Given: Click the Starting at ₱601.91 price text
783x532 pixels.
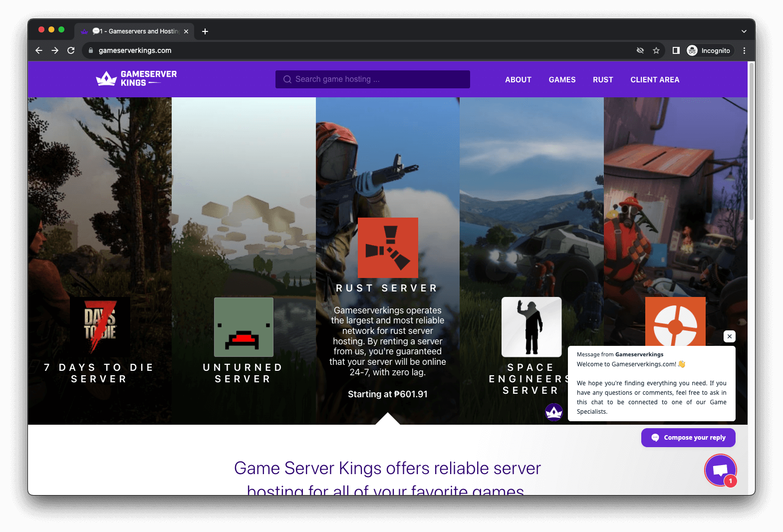Looking at the screenshot, I should click(x=388, y=394).
